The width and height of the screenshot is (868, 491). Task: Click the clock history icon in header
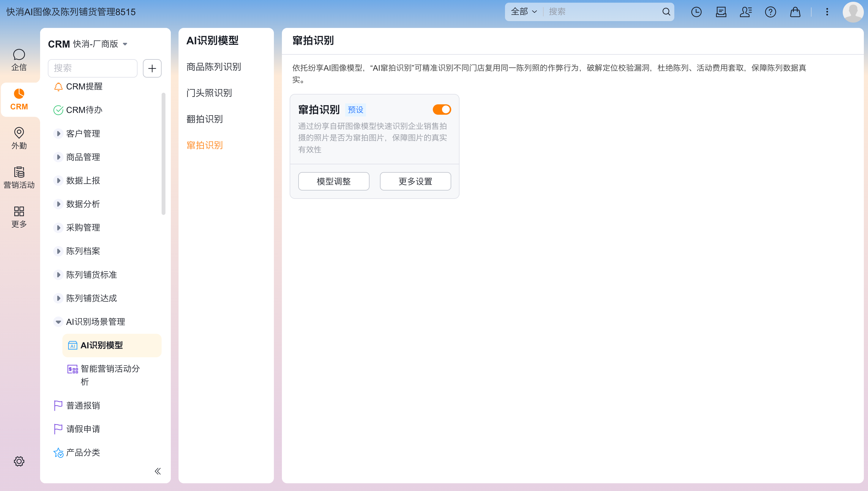(x=696, y=12)
